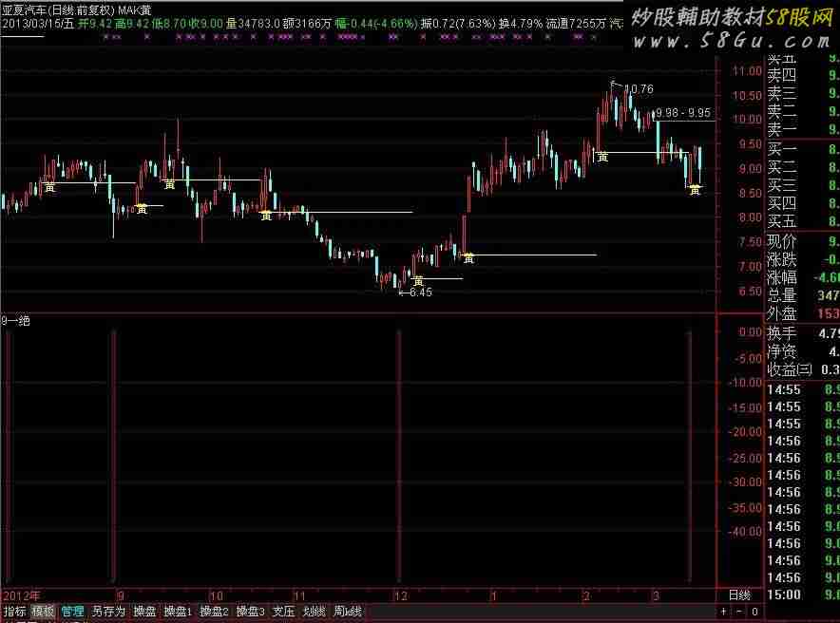Click the plus zoom-in button
This screenshot has width=840, height=623.
pos(724,612)
